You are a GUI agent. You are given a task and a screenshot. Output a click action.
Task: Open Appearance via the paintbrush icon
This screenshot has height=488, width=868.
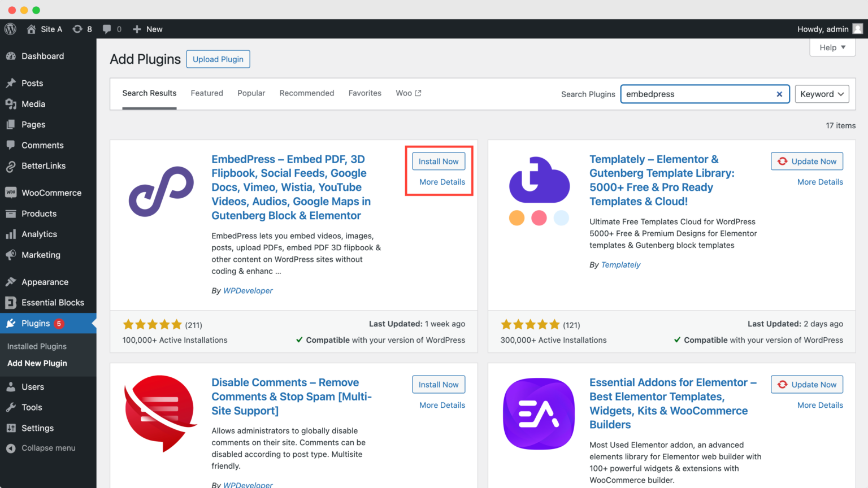(12, 281)
